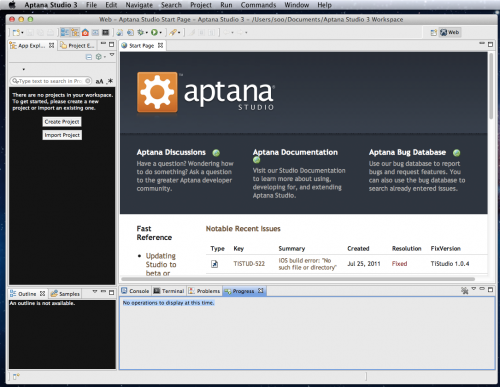Open the Outline view menu triangle
Image resolution: width=500 pixels, height=387 pixels.
click(x=95, y=292)
